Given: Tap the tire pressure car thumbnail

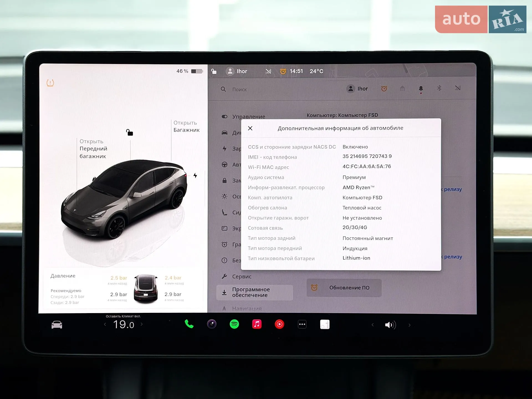Looking at the screenshot, I should click(146, 289).
